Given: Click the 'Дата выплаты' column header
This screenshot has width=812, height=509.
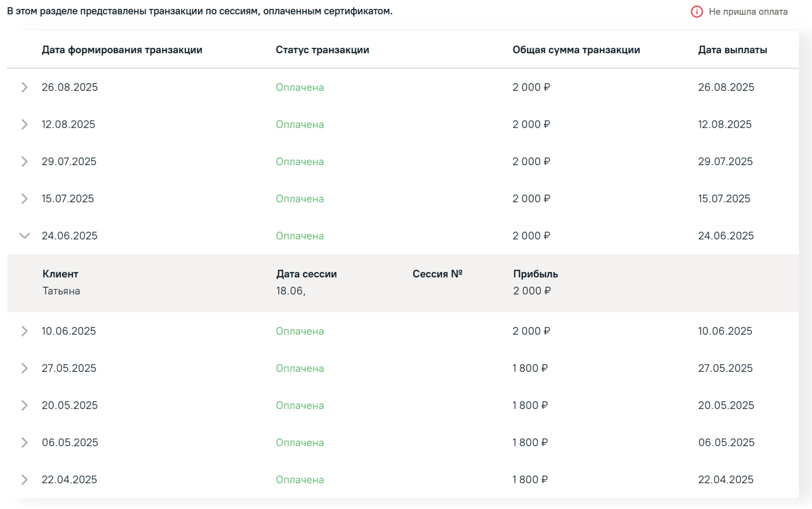Looking at the screenshot, I should [x=732, y=50].
